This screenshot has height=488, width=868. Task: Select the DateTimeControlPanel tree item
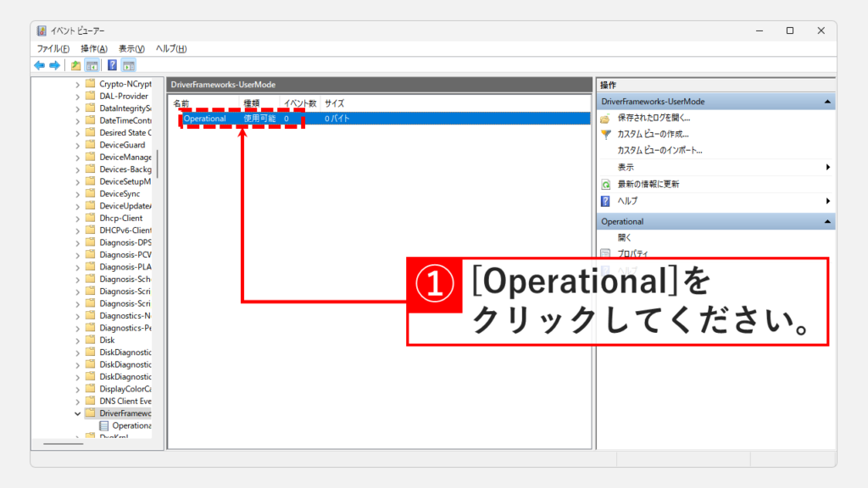coord(125,120)
